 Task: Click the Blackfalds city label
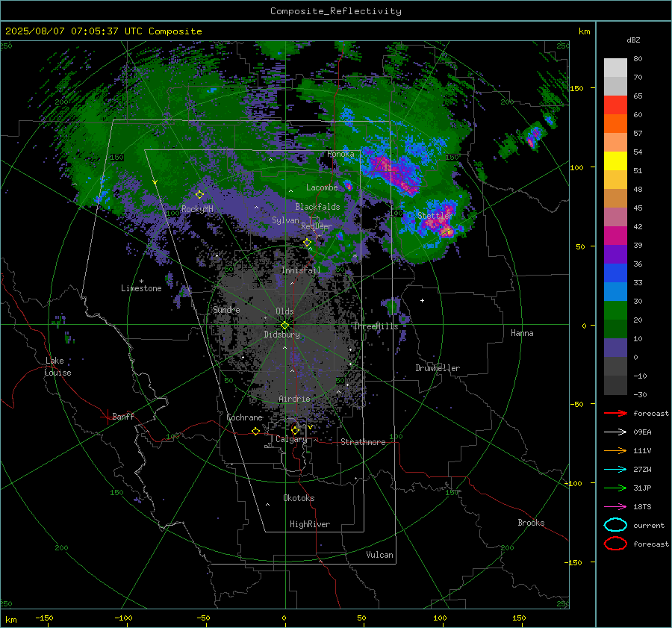317,207
